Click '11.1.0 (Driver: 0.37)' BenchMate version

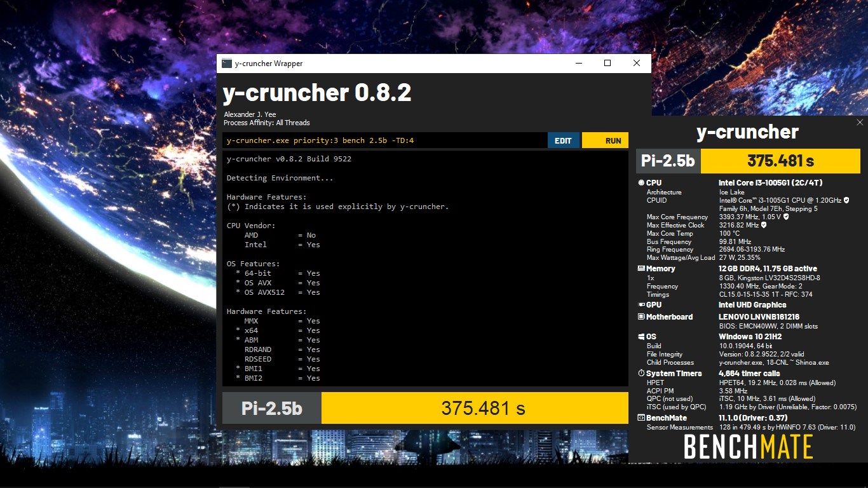click(x=753, y=418)
